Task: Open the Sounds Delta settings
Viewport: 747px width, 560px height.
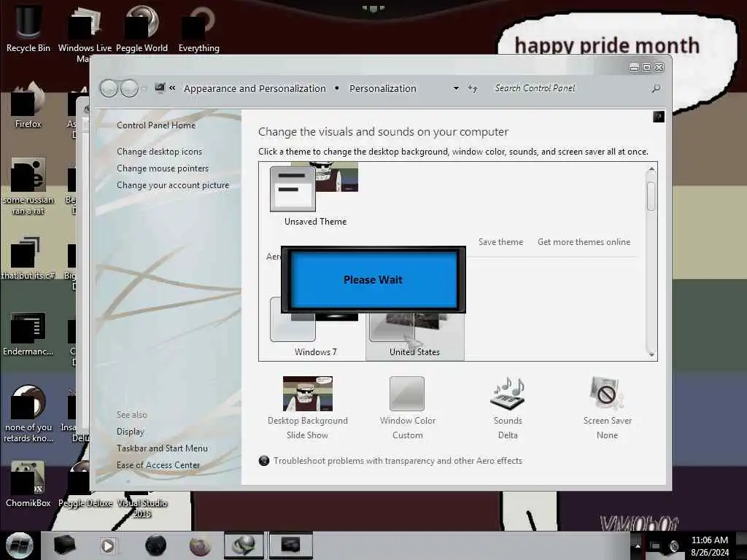Action: (508, 408)
